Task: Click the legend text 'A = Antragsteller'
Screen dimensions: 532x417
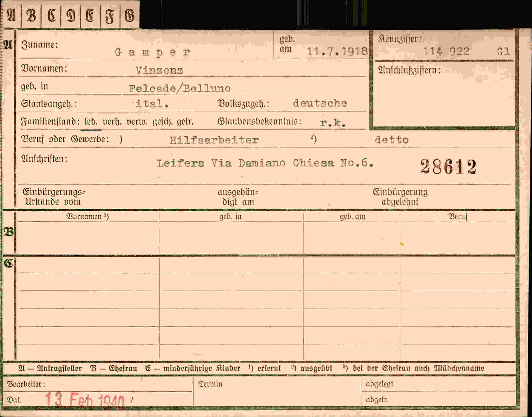Action: pyautogui.click(x=50, y=368)
